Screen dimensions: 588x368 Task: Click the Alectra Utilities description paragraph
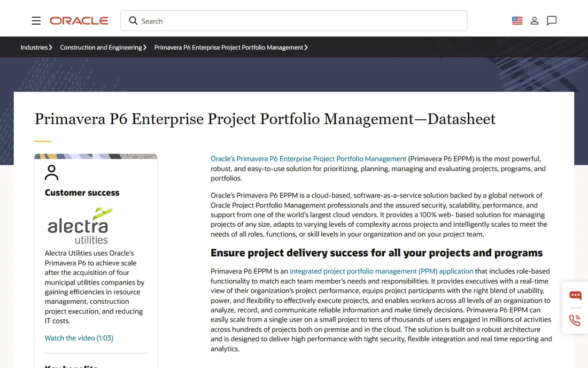(95, 287)
